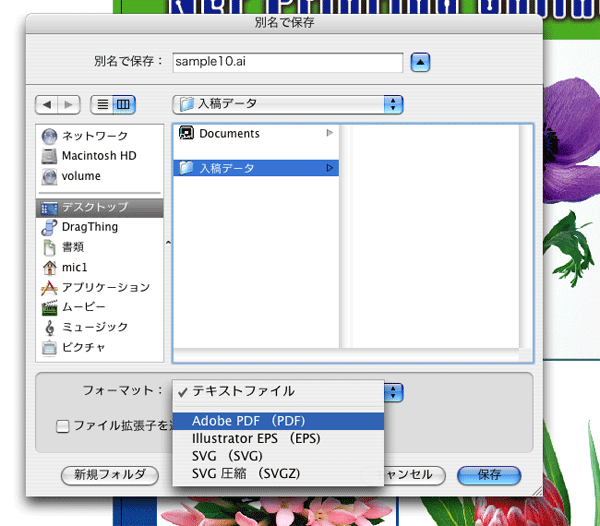Viewport: 600px width, 526px height.
Task: Select Macintosh HD drive in sidebar
Action: tap(98, 156)
